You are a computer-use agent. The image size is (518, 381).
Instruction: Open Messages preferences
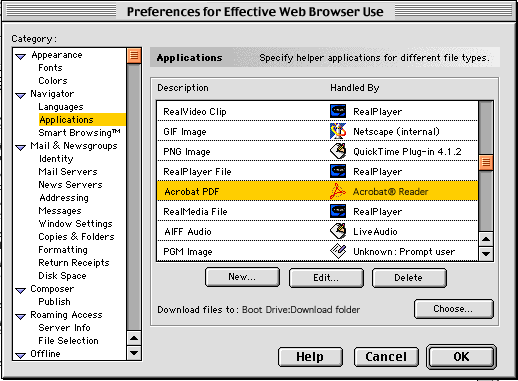point(60,211)
